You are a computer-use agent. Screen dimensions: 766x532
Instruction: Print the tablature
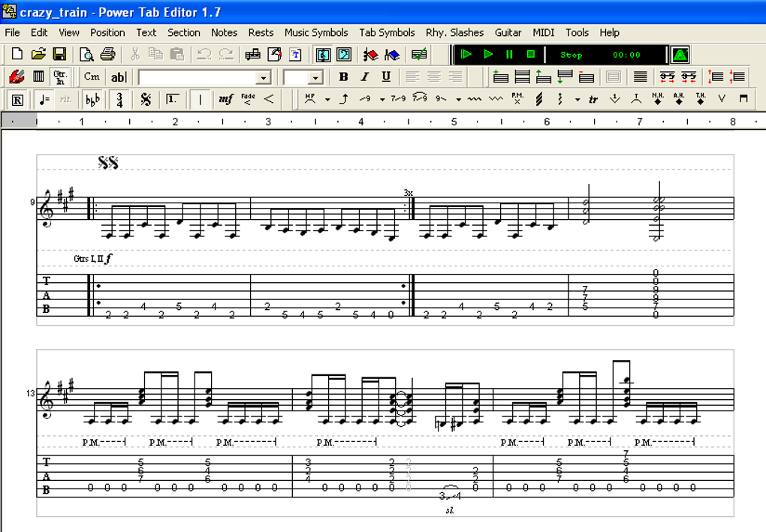click(107, 54)
